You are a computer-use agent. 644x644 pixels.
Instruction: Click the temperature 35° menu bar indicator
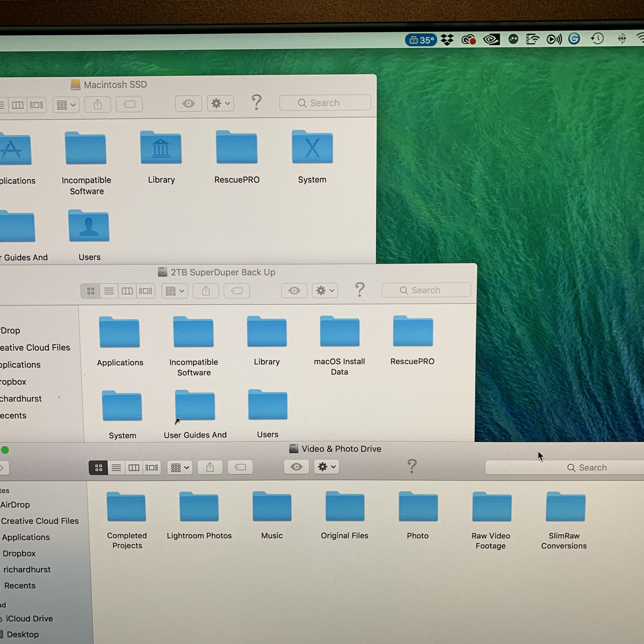pos(421,40)
